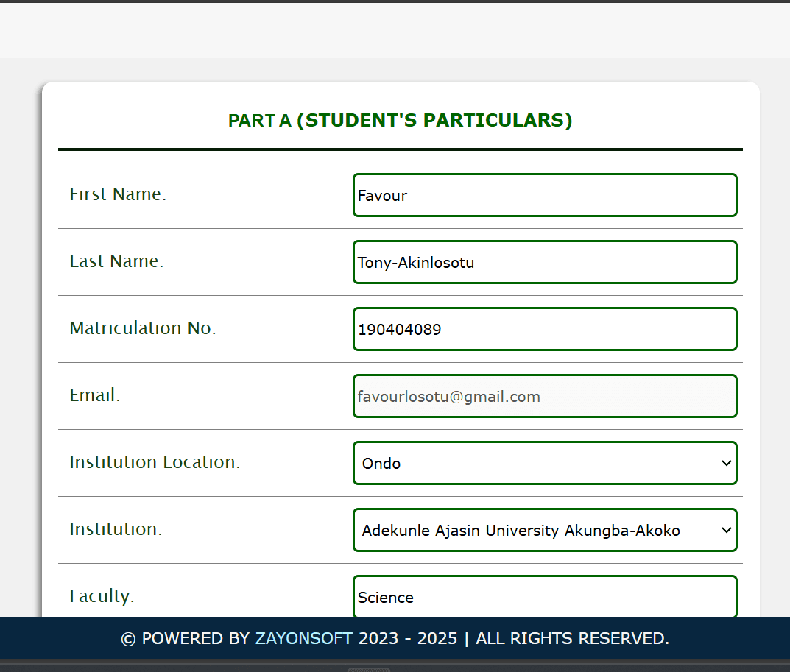The image size is (790, 672).
Task: Click the Part A Student's Particulars heading
Action: [400, 120]
